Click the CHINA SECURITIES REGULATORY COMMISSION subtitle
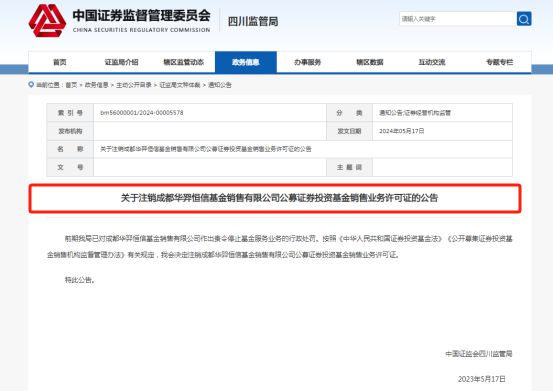 click(x=141, y=30)
